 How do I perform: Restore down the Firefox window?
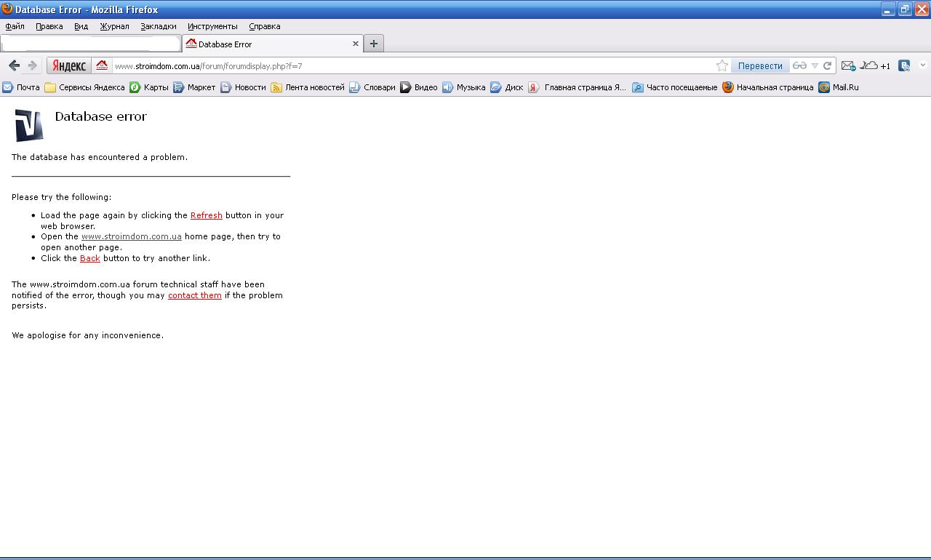tap(905, 9)
